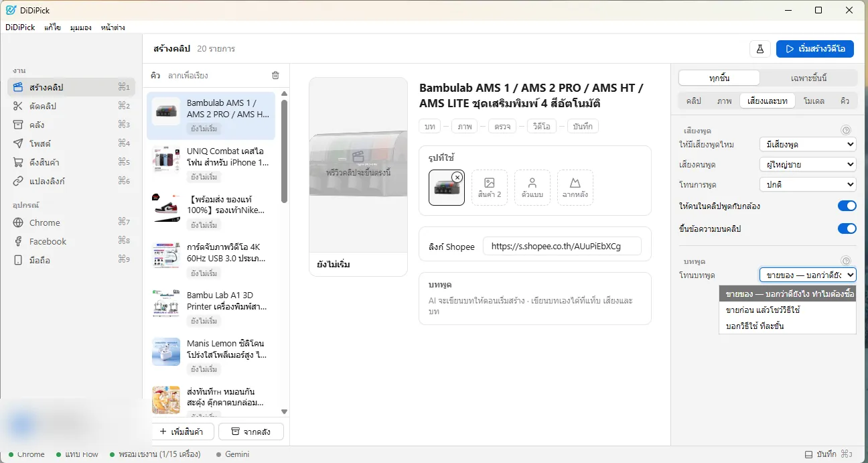Viewport: 868px width, 463px height.
Task: Click DiDiPick logo in title bar
Action: pyautogui.click(x=11, y=10)
